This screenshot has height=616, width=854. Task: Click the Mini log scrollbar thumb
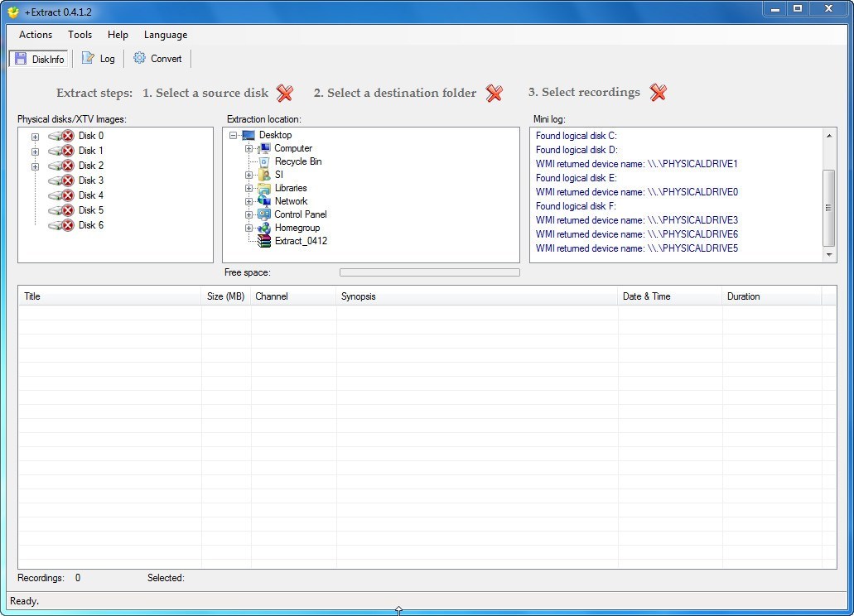829,208
